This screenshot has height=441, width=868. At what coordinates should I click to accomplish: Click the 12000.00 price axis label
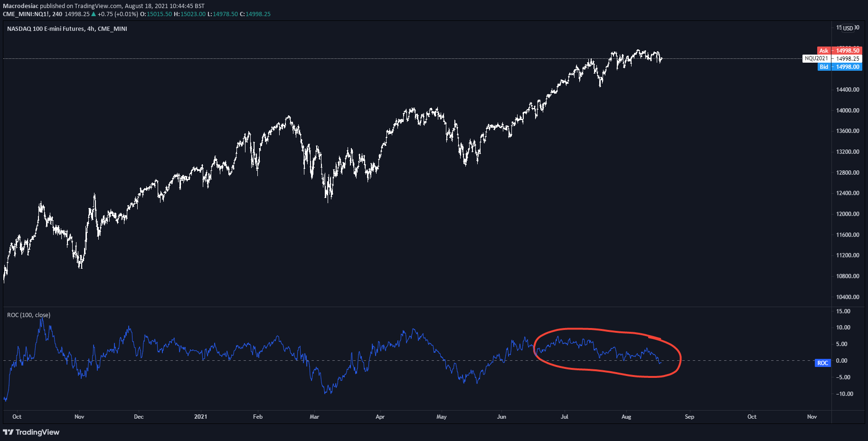pos(848,214)
